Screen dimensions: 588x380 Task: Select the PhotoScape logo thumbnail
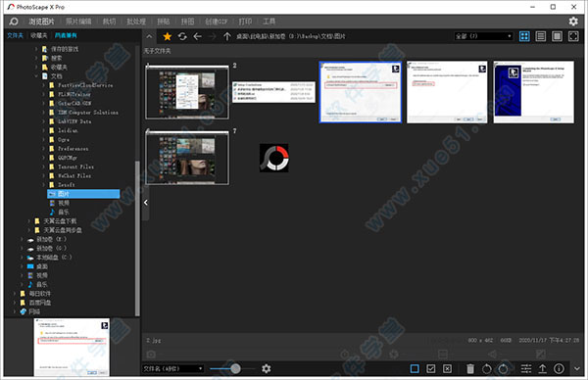[x=274, y=158]
